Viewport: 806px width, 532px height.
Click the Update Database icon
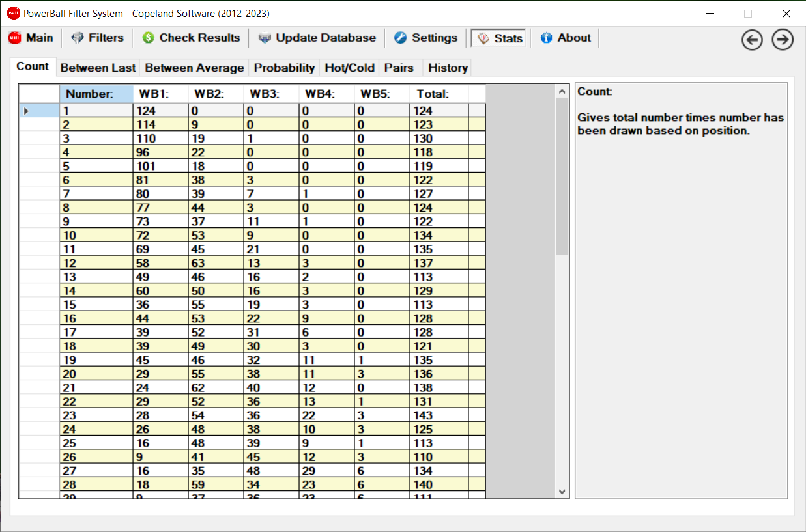click(265, 38)
